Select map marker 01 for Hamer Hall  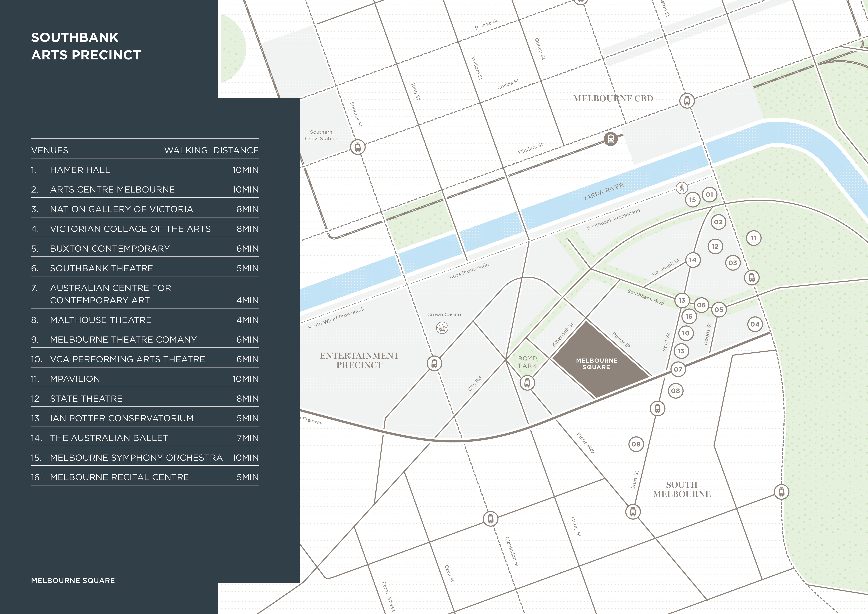pyautogui.click(x=709, y=195)
